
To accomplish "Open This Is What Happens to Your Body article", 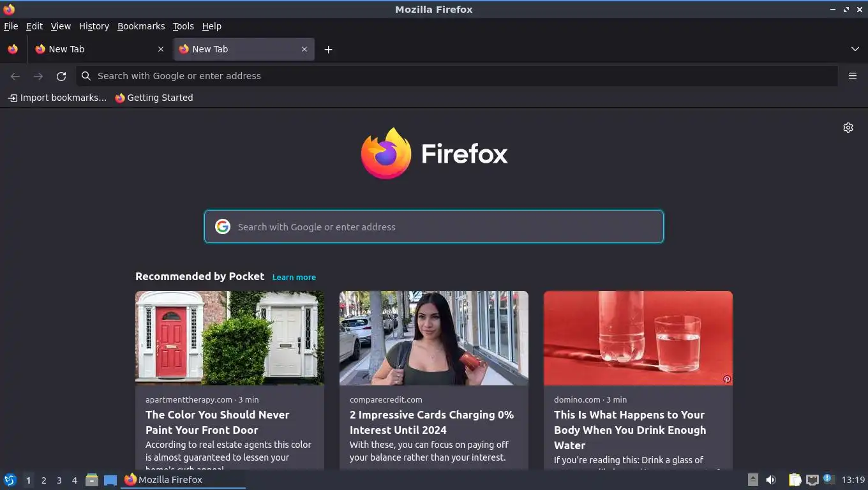I will click(630, 430).
